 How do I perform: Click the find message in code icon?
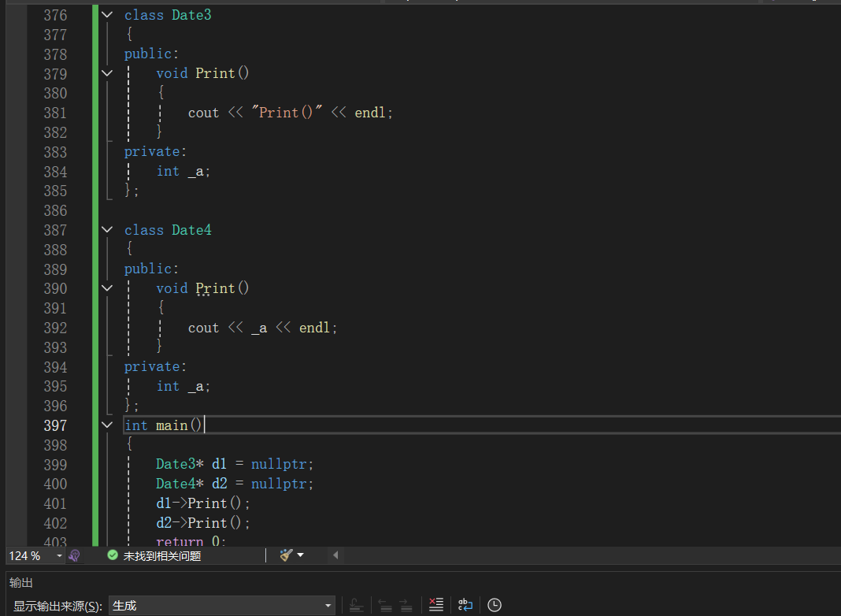(x=356, y=605)
